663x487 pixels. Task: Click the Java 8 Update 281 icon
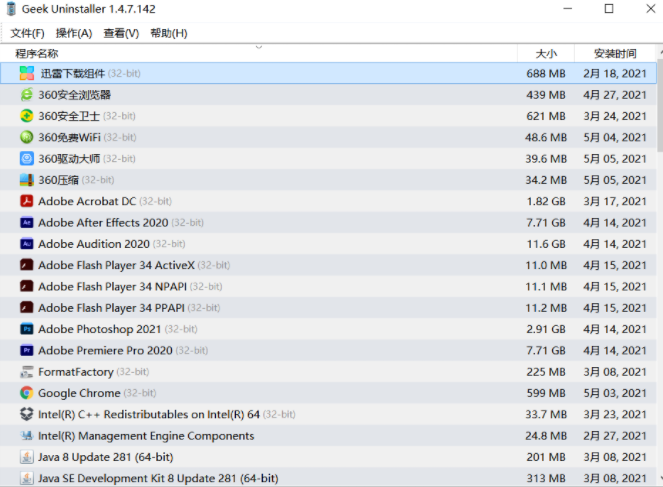pos(27,457)
